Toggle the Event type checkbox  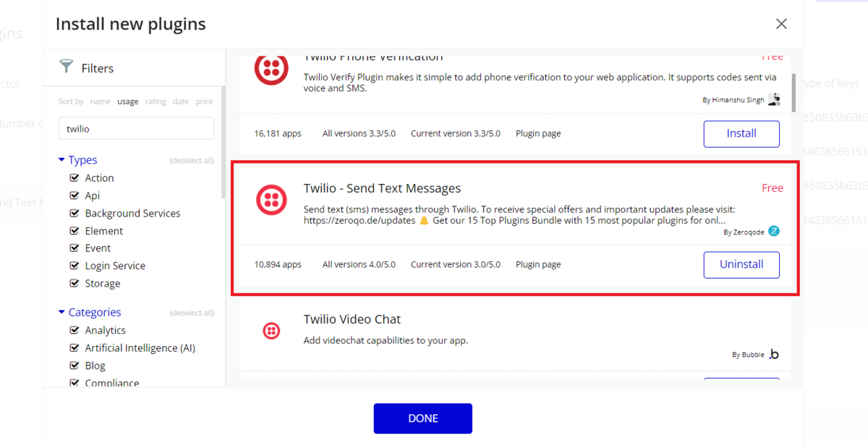74,248
